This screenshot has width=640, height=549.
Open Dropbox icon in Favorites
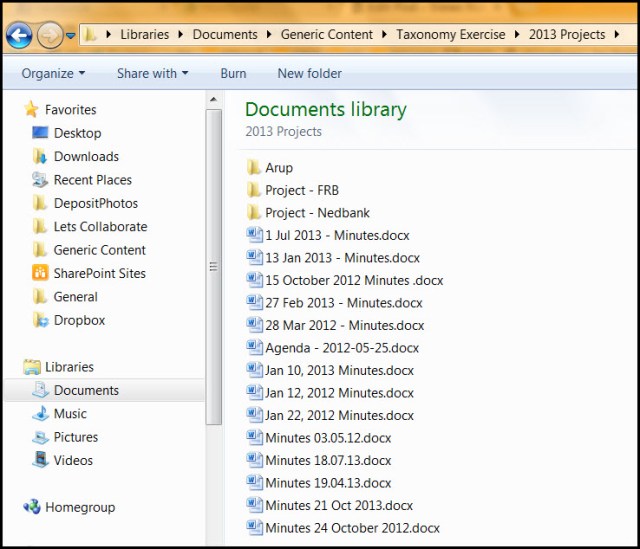coord(40,320)
